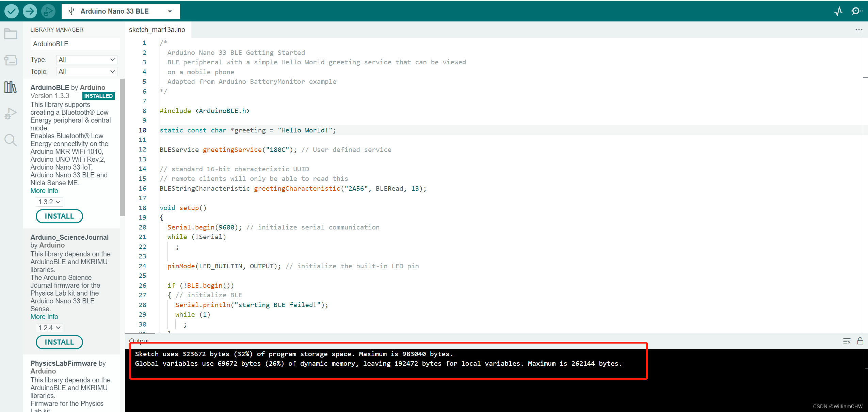Open the Boards Manager panel
The image size is (868, 412).
[x=10, y=60]
